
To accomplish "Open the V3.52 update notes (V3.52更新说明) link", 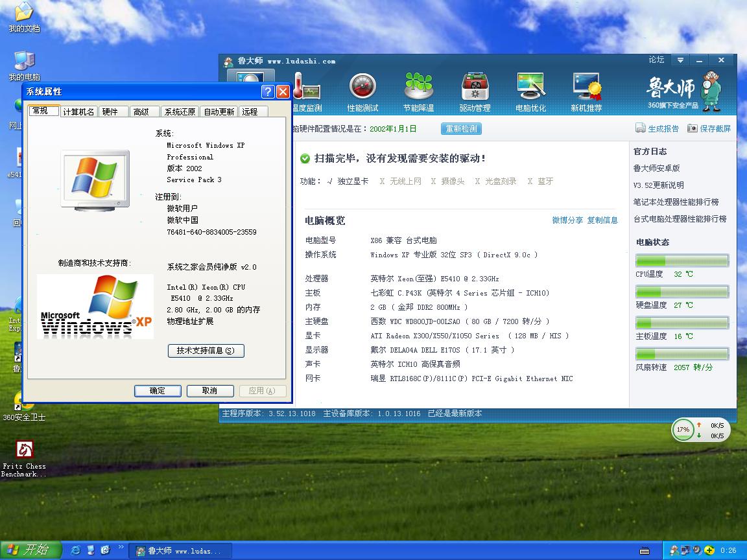I will click(x=658, y=185).
